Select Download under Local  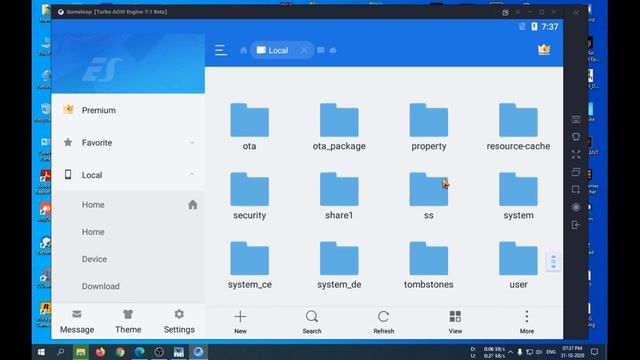click(x=128, y=286)
